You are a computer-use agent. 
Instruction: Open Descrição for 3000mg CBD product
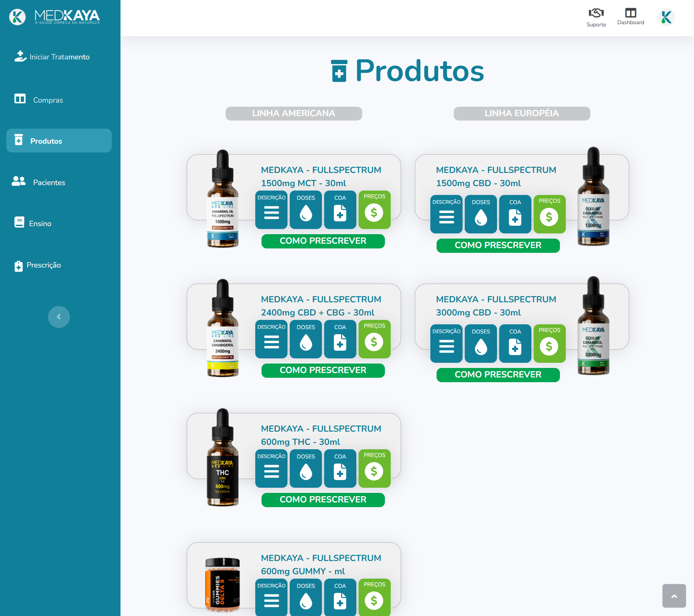click(446, 343)
